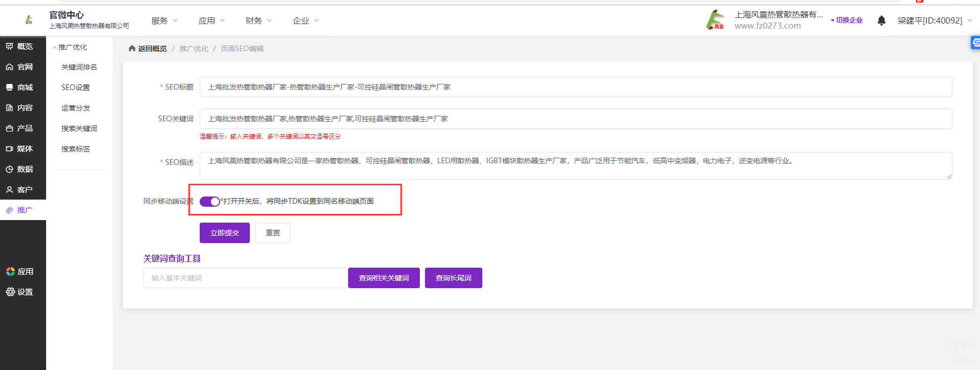Click the 立即提交 submit button
The width and height of the screenshot is (980, 370).
pos(225,233)
